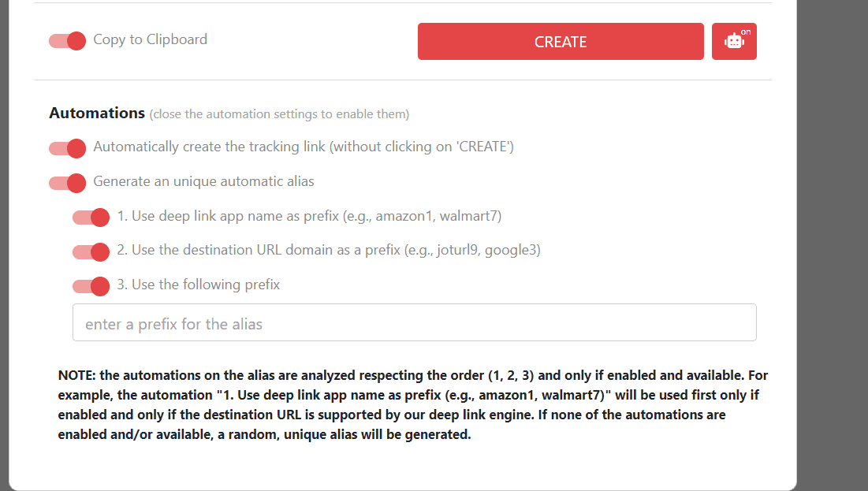Disable the deep link app name prefix toggle
The height and width of the screenshot is (491, 868).
91,217
